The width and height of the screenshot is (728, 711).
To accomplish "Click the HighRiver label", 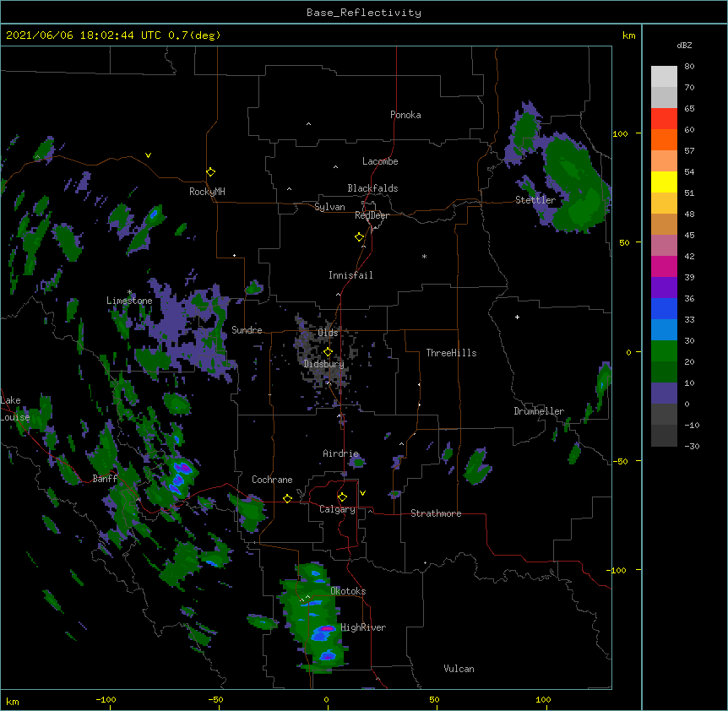I will click(363, 627).
